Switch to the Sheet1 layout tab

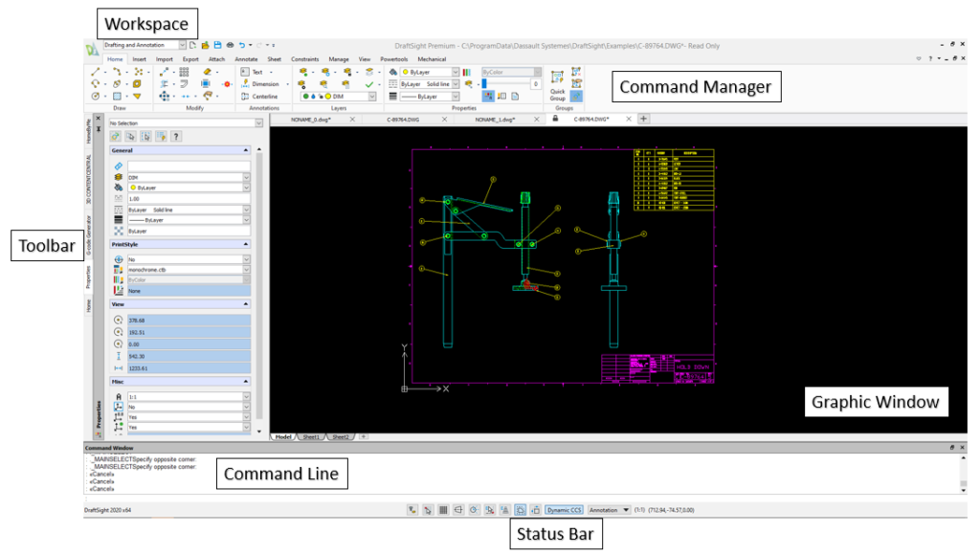(311, 436)
